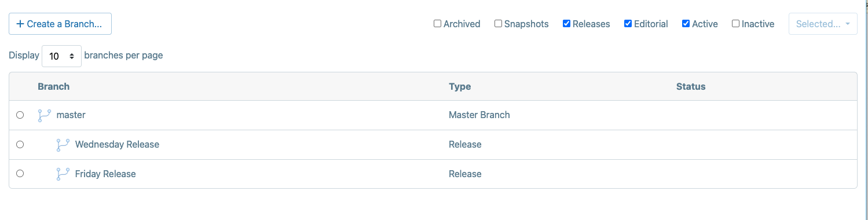Enable the Archived checkbox
Image resolution: width=868 pixels, height=220 pixels.
pyautogui.click(x=438, y=24)
